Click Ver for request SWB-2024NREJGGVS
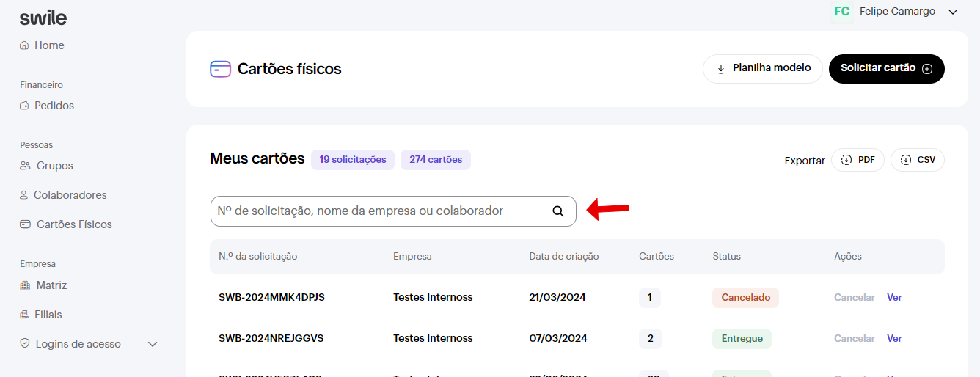The image size is (980, 377). [894, 339]
